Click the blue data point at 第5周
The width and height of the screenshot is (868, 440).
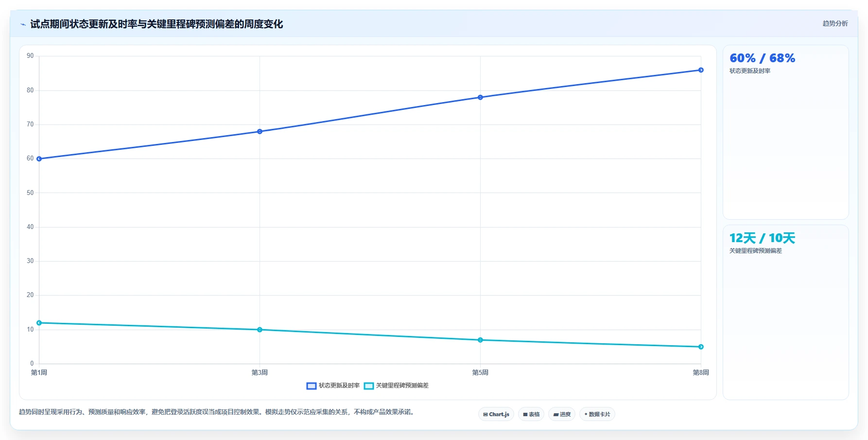coord(480,97)
